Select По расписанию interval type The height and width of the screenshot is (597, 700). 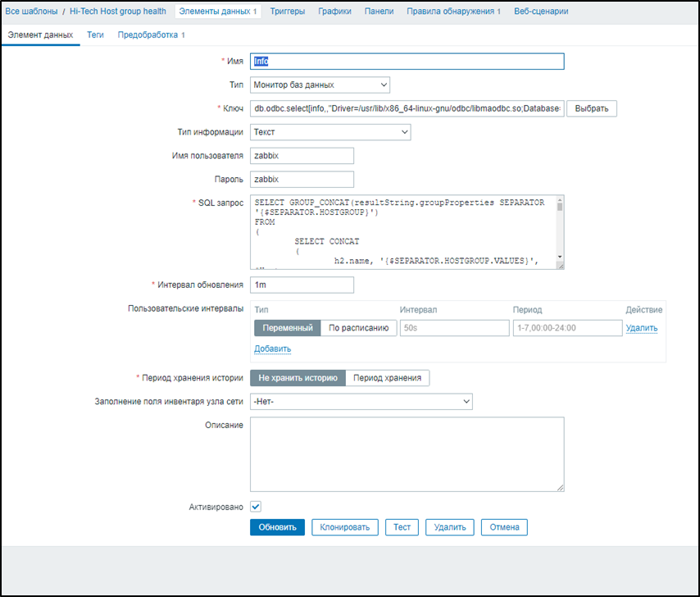358,328
